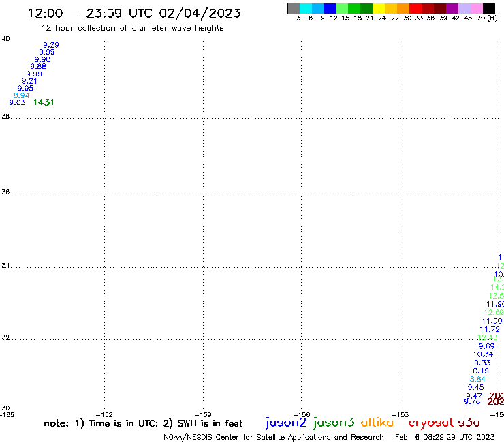
Task: Click the bright red swatch in the color scale
Action: click(415, 8)
